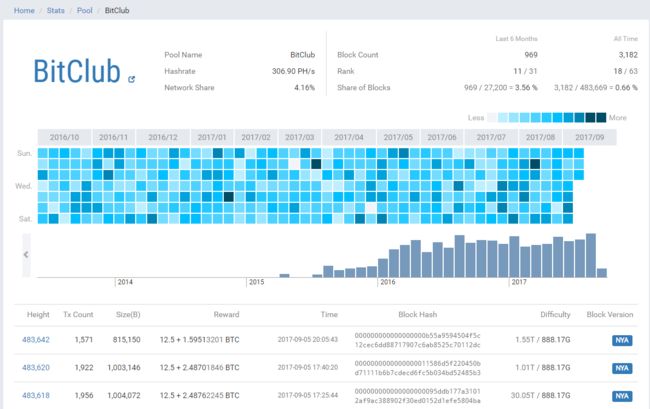The image size is (650, 409).
Task: Select the 2017/04 month header
Action: [x=349, y=137]
